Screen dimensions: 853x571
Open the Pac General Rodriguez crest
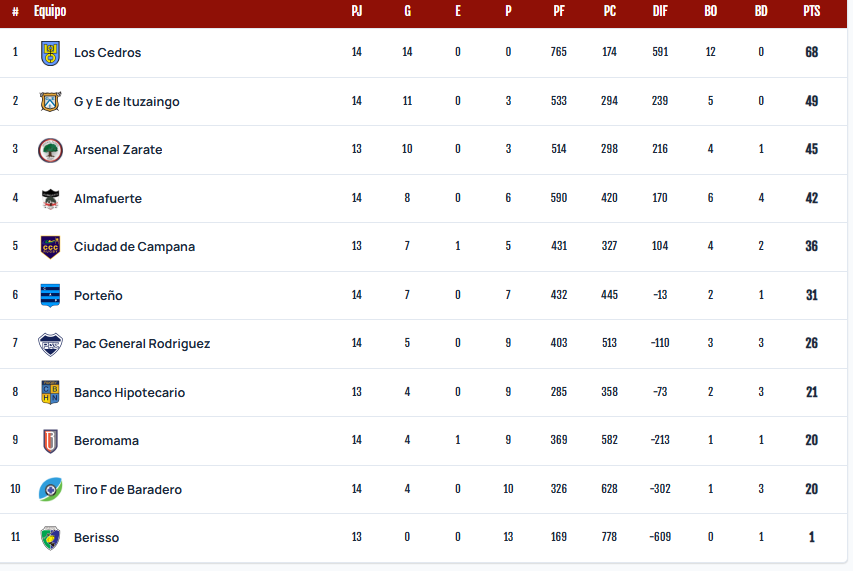click(x=50, y=344)
